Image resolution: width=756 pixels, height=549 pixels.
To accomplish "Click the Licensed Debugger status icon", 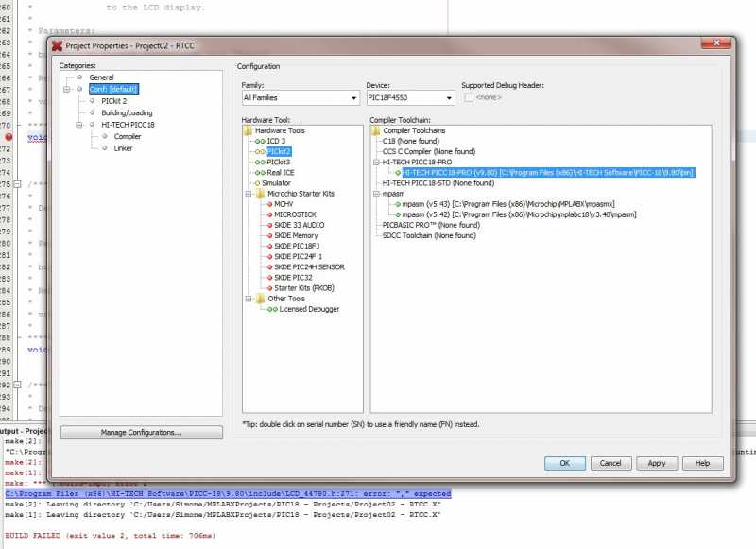I will pyautogui.click(x=272, y=309).
